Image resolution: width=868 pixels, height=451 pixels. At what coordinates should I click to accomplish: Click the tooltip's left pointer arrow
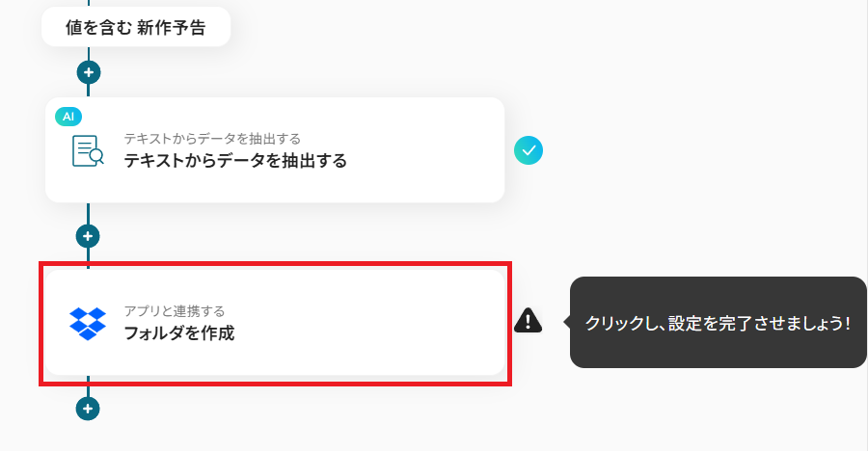(x=564, y=323)
